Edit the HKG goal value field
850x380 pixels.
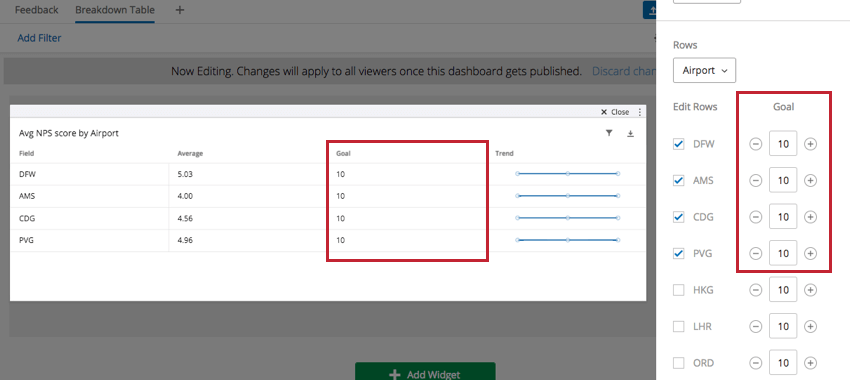point(783,290)
